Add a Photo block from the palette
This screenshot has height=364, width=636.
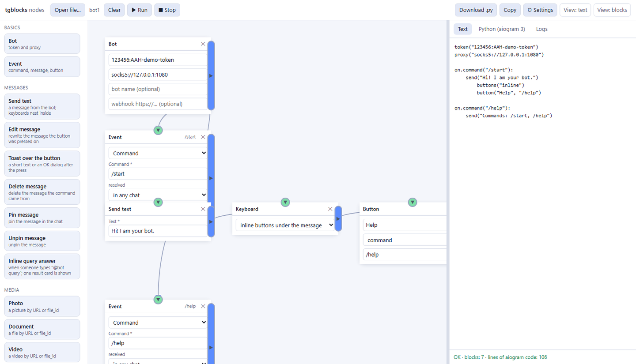pos(42,306)
